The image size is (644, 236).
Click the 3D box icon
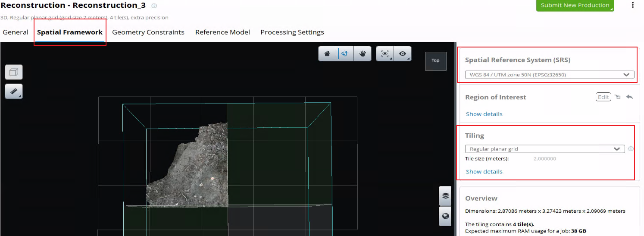[x=13, y=72]
